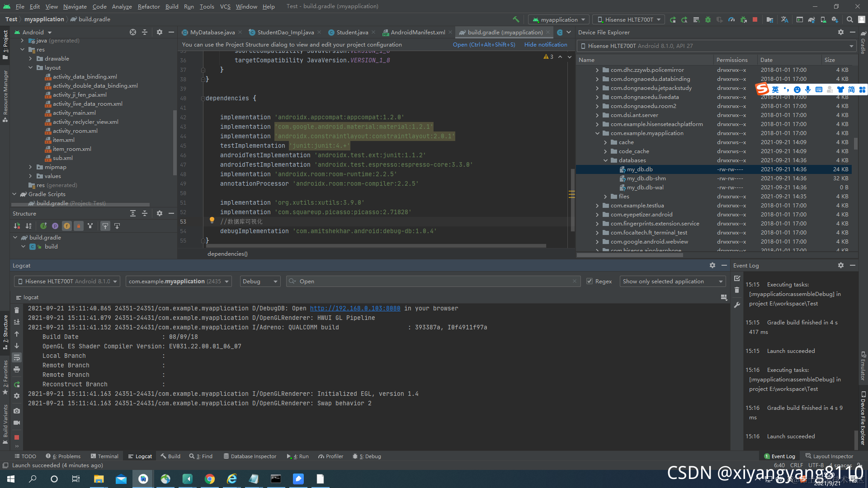The width and height of the screenshot is (868, 488).
Task: Toggle Show Fields filter in Structure panel
Action: tap(66, 226)
